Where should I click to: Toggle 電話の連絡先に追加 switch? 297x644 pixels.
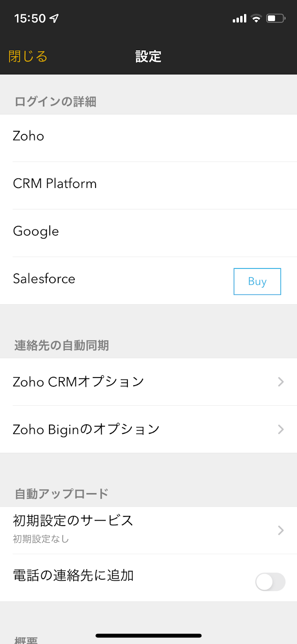[270, 582]
